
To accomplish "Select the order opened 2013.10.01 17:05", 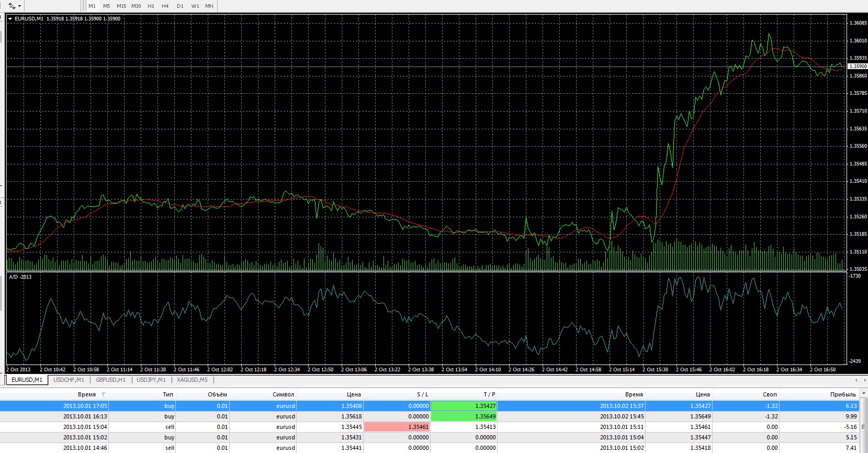I will [430, 406].
